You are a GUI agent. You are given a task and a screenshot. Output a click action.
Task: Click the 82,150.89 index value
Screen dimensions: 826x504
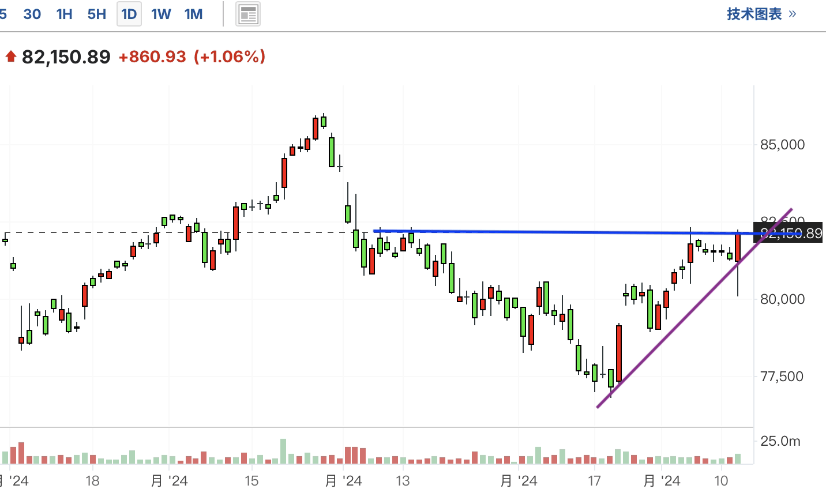(x=66, y=57)
